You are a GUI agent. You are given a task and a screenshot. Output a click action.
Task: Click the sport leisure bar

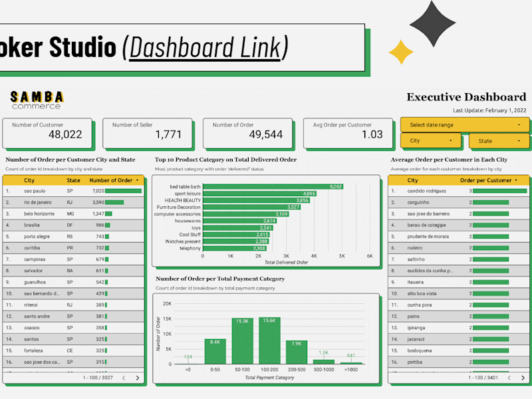259,194
